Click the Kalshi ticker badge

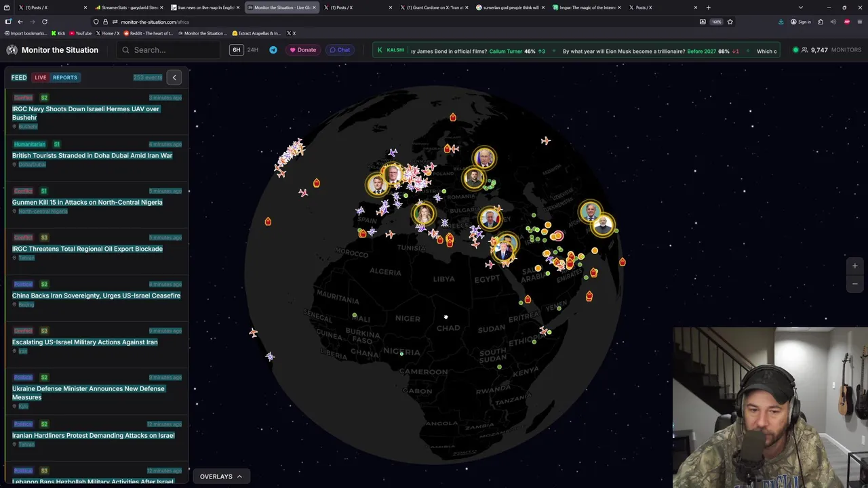pos(391,50)
